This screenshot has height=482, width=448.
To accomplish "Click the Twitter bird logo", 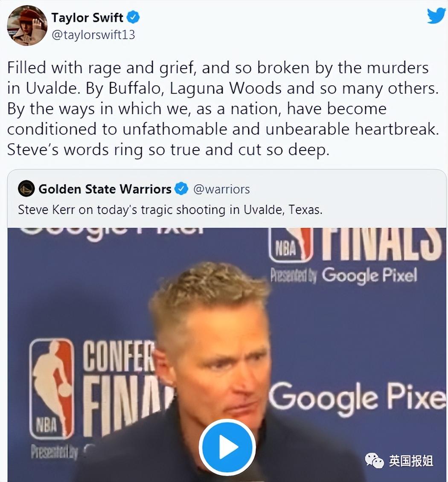I will (x=436, y=16).
